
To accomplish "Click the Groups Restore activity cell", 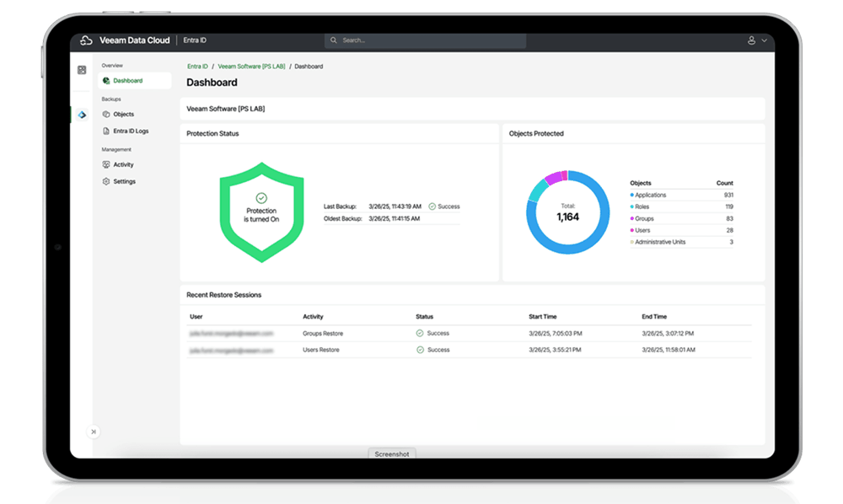I will tap(323, 334).
